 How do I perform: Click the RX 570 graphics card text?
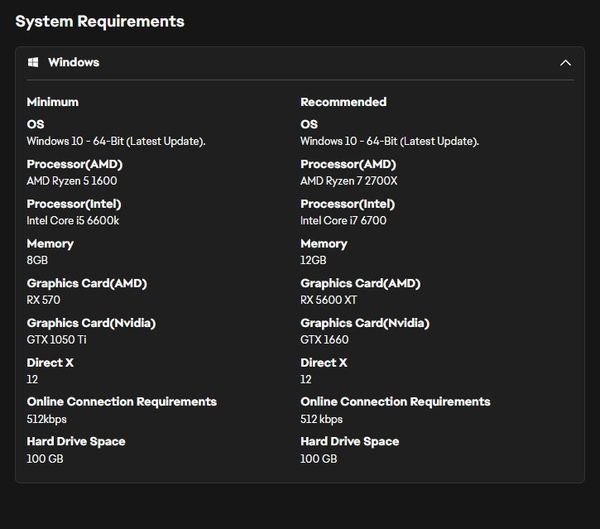[x=43, y=300]
